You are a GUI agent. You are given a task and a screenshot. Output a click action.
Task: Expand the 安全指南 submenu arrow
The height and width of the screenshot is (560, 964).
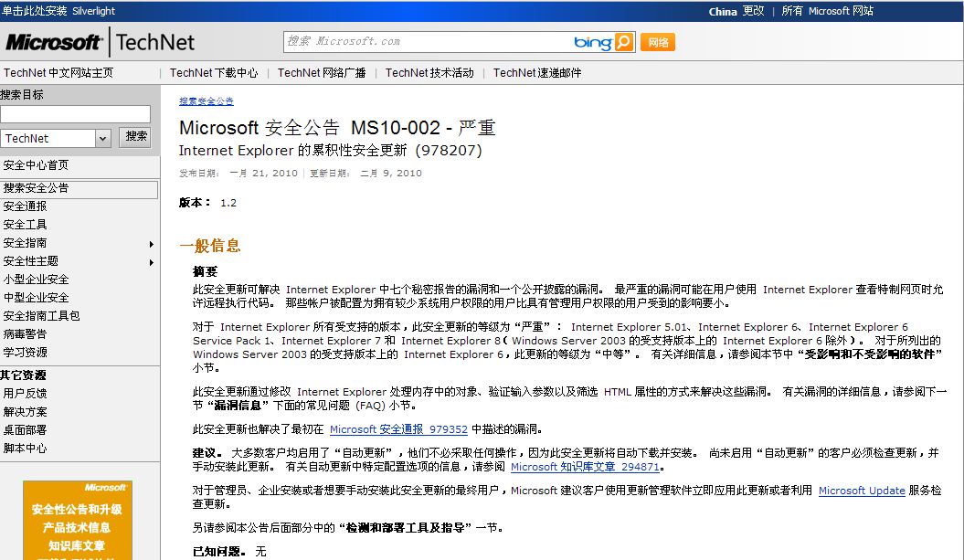[152, 244]
